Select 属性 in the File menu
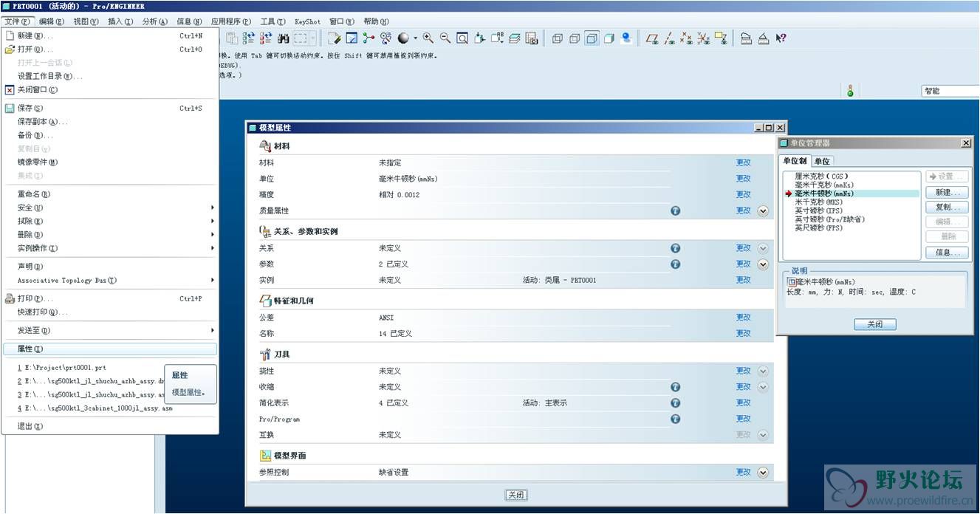The height and width of the screenshot is (514, 980). click(110, 349)
